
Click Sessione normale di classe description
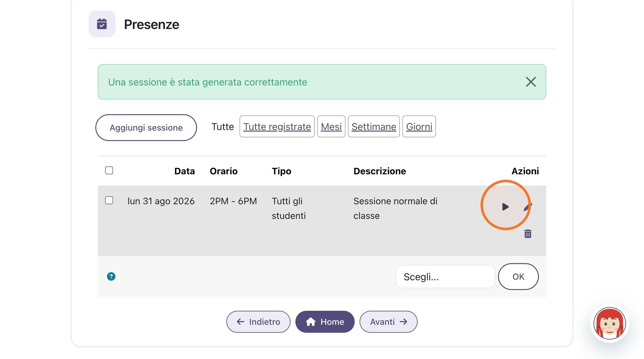(x=395, y=209)
